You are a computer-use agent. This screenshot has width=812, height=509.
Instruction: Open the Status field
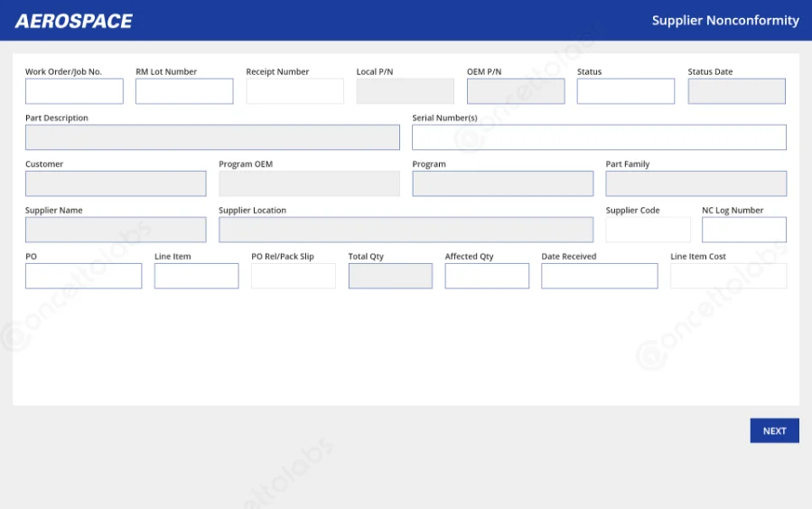coord(626,91)
